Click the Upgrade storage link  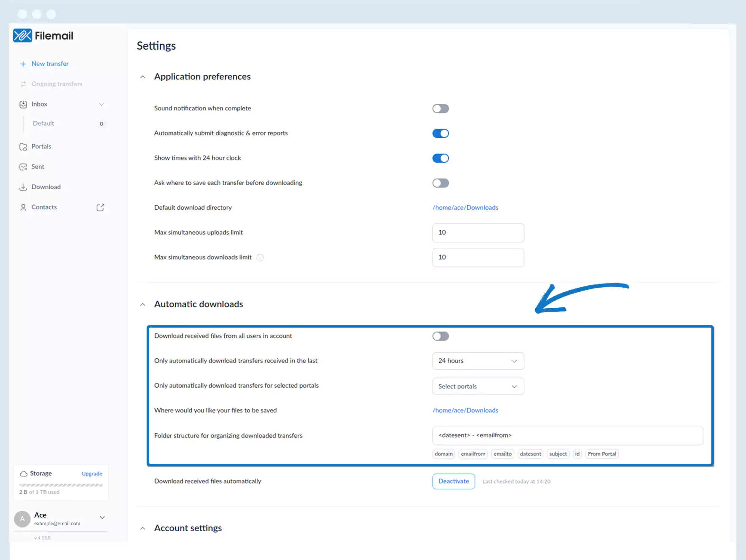[x=92, y=473]
